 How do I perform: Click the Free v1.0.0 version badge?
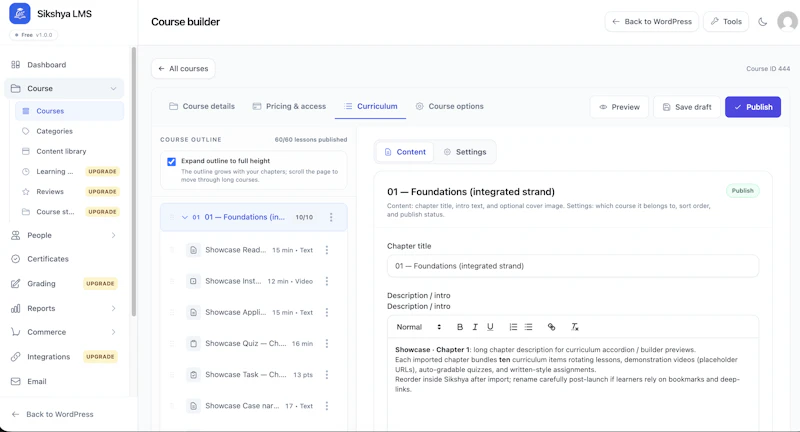pyautogui.click(x=34, y=35)
